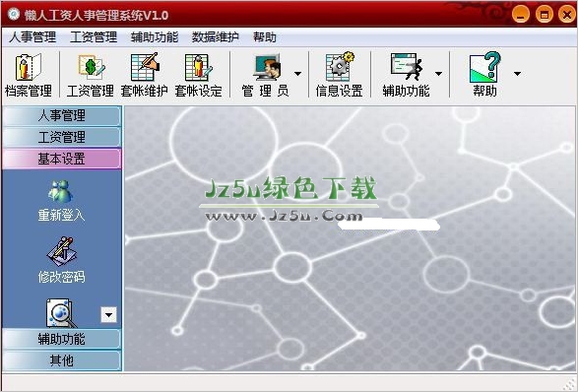Click the 管理员 toolbar icon

(x=266, y=75)
